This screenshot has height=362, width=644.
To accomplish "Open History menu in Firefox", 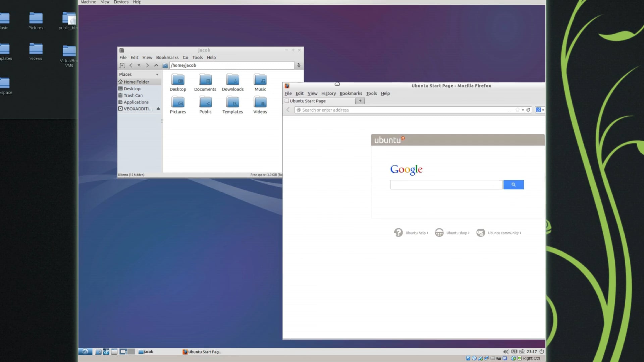I will tap(328, 94).
